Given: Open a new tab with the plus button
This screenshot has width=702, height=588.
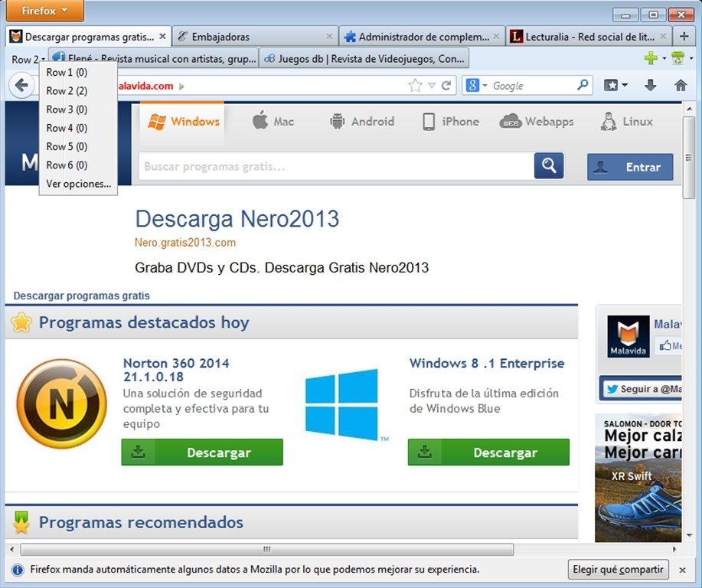Looking at the screenshot, I should tap(684, 36).
